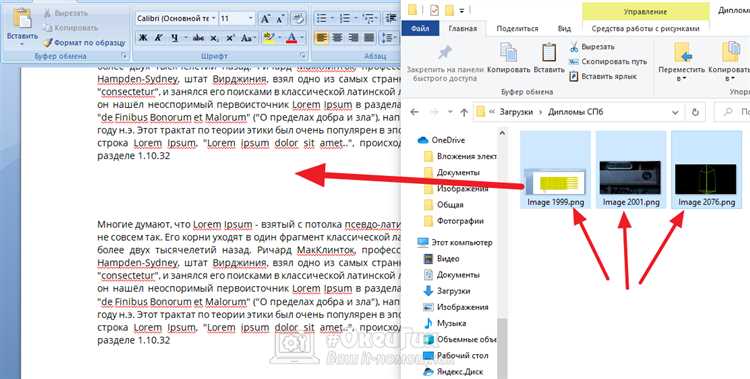The image size is (750, 379).
Task: Toggle bulleted list formatting
Action: click(322, 18)
